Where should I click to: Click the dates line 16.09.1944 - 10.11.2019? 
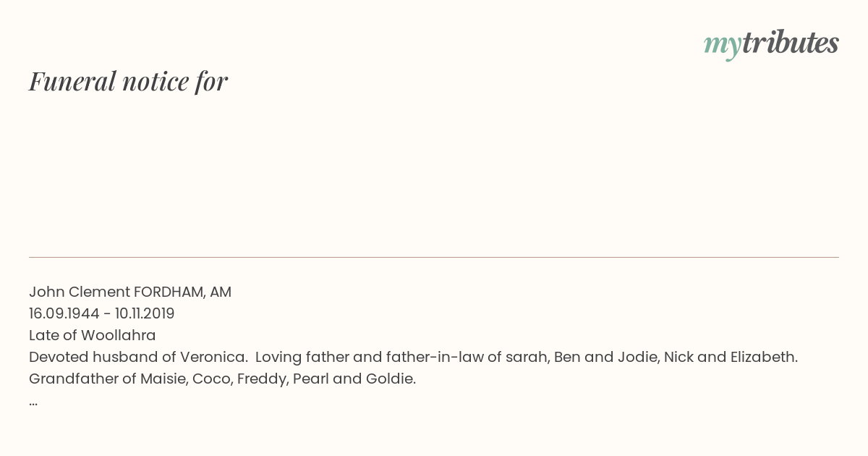102,313
